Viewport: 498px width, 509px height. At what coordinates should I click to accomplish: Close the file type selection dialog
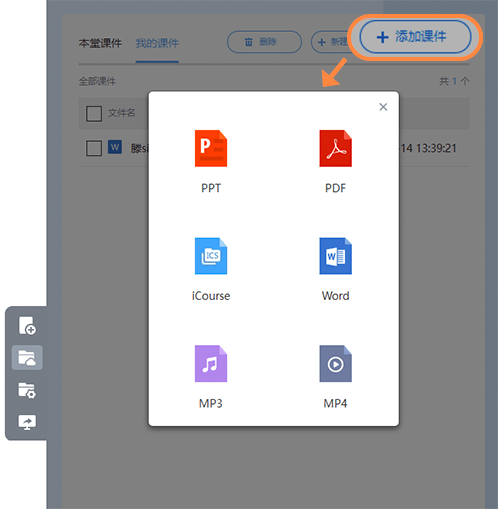pyautogui.click(x=383, y=107)
